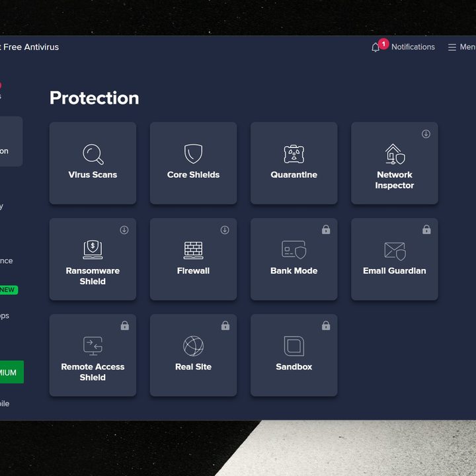Viewport: 476px width, 476px height.
Task: Select the Email Guardian label
Action: click(x=395, y=271)
